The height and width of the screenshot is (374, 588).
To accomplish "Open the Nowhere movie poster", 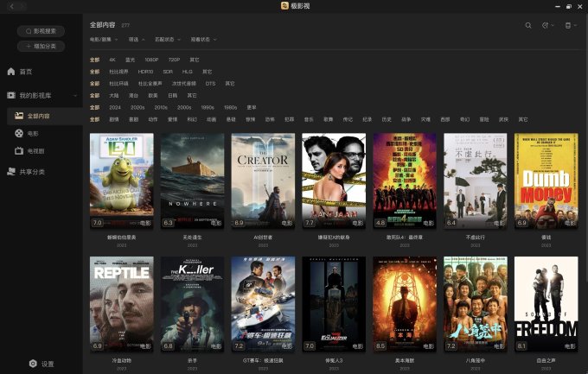I will (x=192, y=181).
